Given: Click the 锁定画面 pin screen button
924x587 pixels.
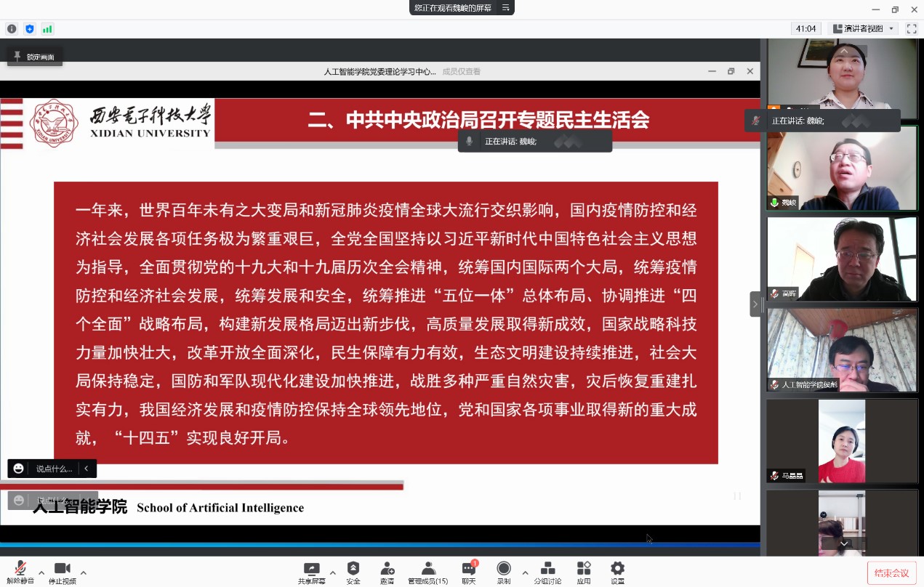Looking at the screenshot, I should click(35, 57).
